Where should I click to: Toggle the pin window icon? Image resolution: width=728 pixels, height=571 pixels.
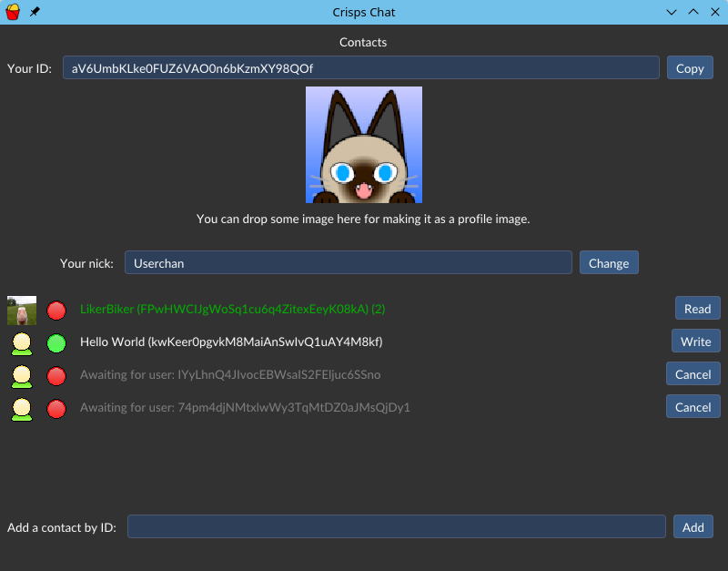tap(35, 12)
